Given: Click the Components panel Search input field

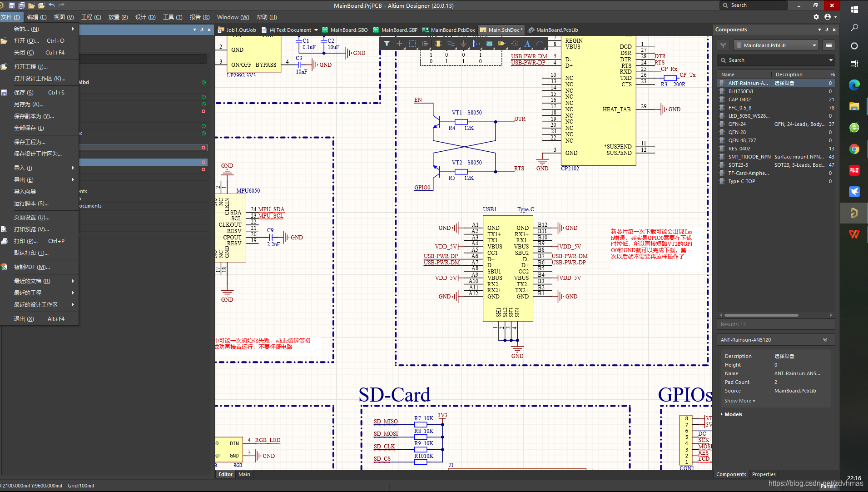Looking at the screenshot, I should pyautogui.click(x=776, y=60).
